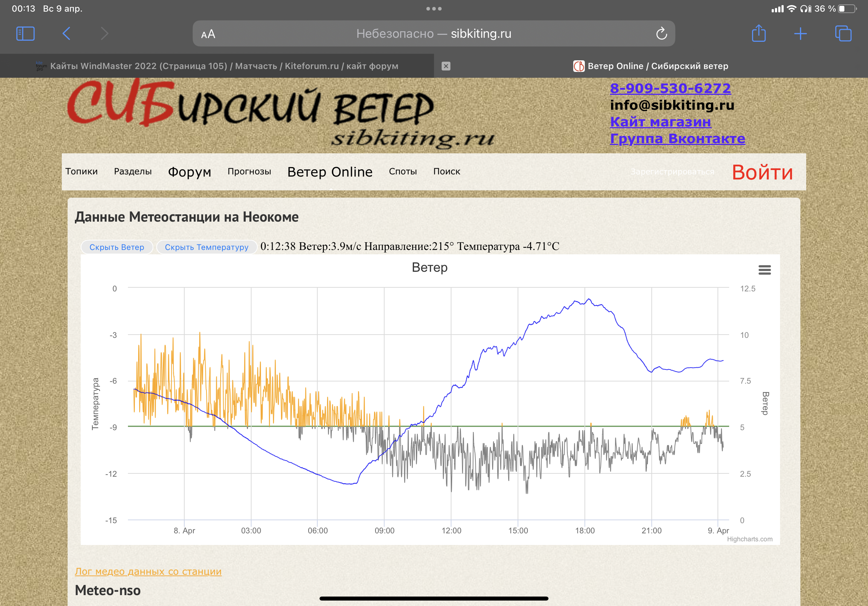Open the Safari sidebar panel icon

[x=25, y=34]
